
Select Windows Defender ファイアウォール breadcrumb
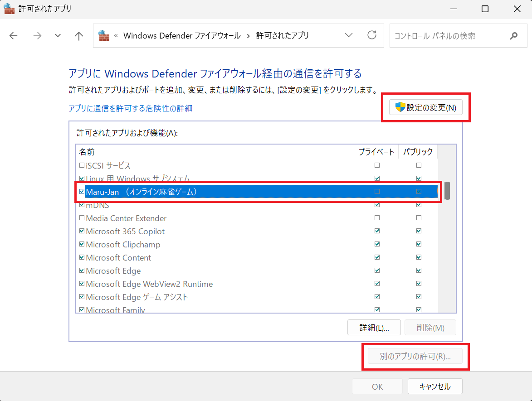(x=182, y=36)
